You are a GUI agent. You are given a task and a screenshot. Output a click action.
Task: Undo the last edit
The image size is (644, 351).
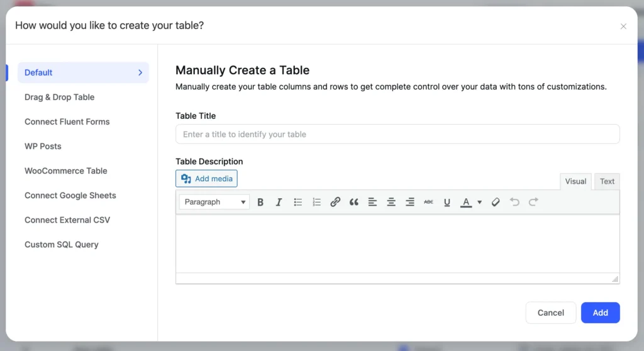point(514,202)
